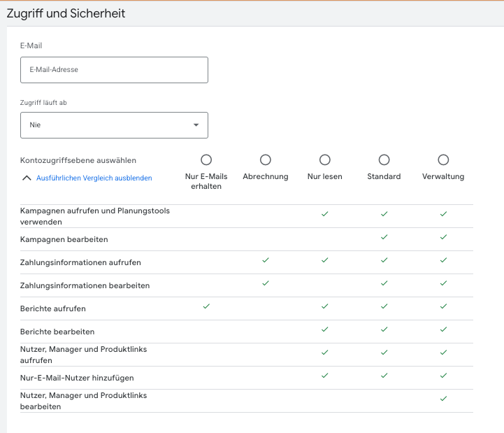Click Abrechnung checkmark in Zahlungsinformationen bearbeiten row

[266, 283]
